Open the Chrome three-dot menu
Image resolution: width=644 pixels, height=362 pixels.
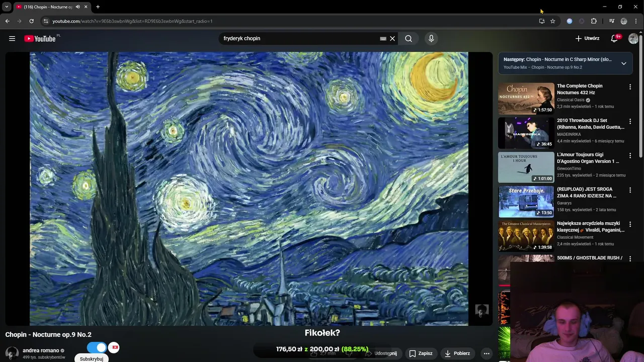coord(636,21)
